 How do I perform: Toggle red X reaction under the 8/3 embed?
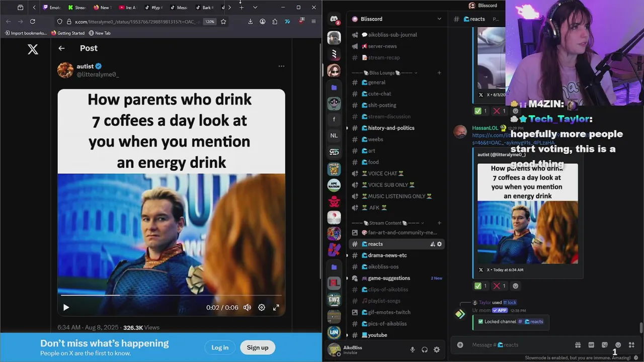coord(500,111)
